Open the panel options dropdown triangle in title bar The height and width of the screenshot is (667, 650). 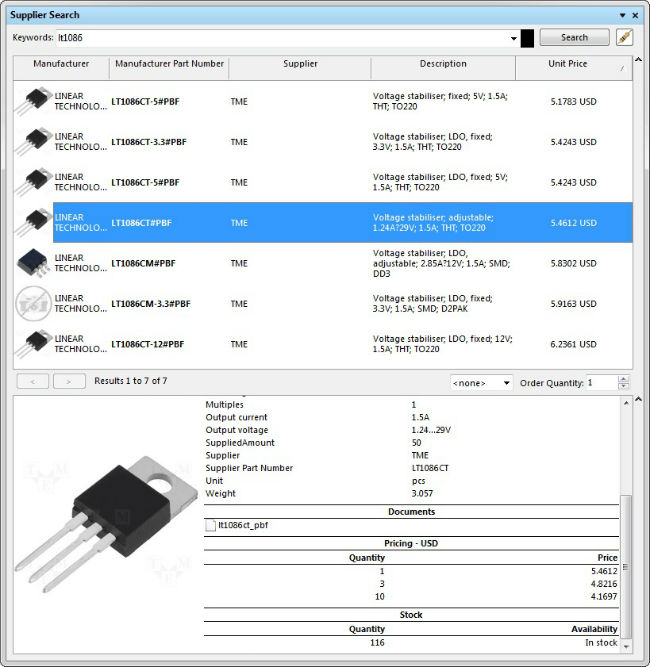[622, 15]
